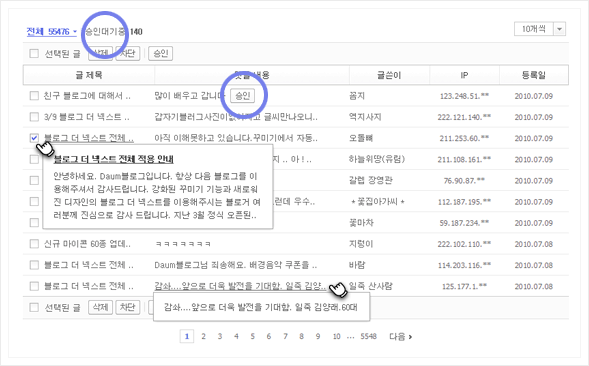This screenshot has width=589, height=366.
Task: Open post title 3/9 블로그 더 넥스트 ..
Action: pos(87,117)
